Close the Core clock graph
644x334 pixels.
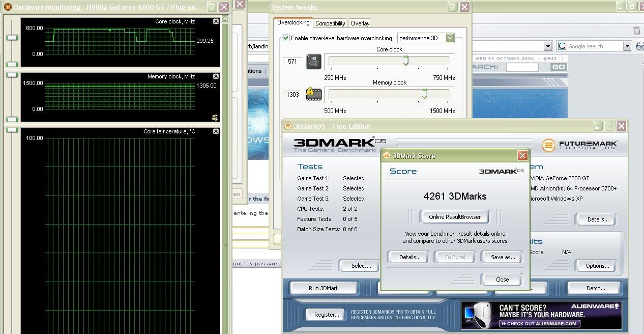(216, 21)
